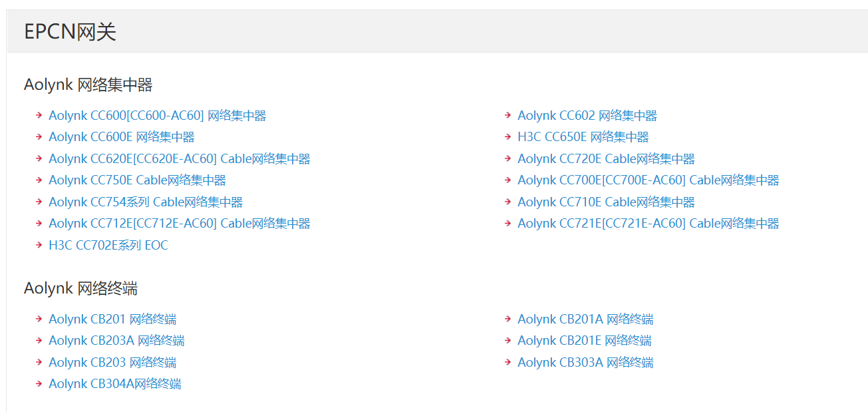Click the Aolynk CC750E Cable网络集中器 link
This screenshot has width=868, height=412.
click(x=137, y=180)
